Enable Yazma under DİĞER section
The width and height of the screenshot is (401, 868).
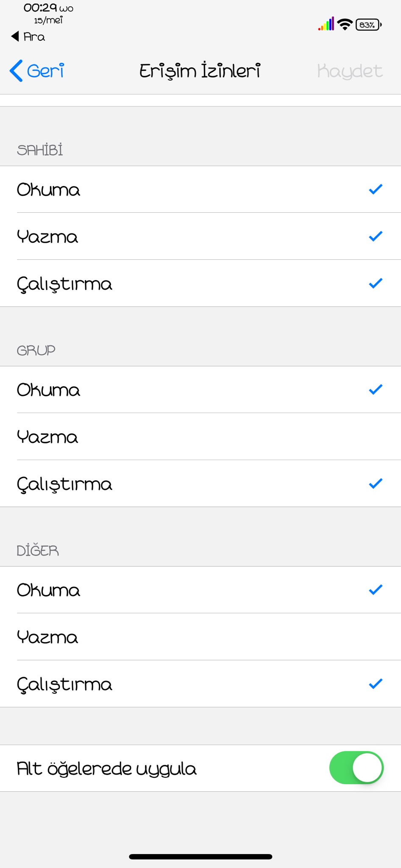pos(200,637)
